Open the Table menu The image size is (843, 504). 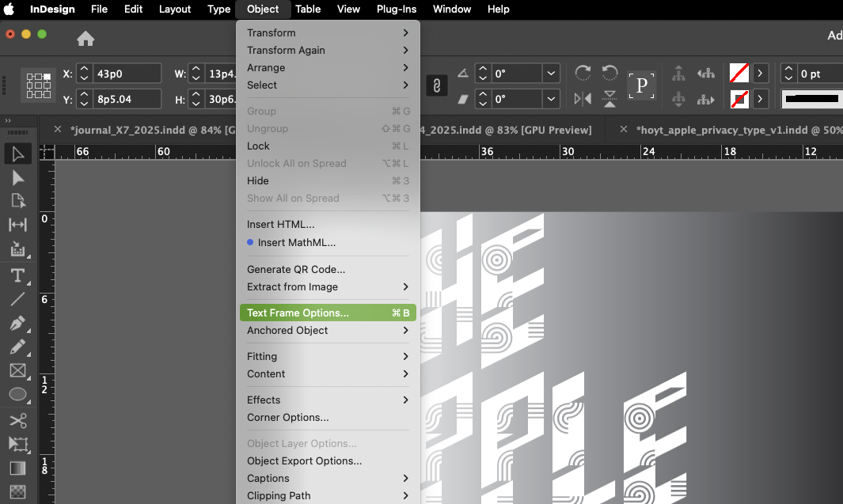click(308, 9)
